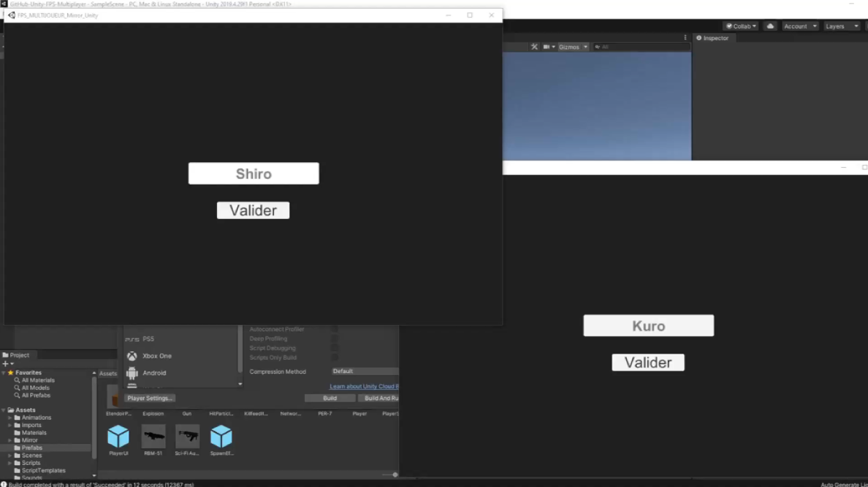868x487 pixels.
Task: Toggle Deep Profiling checkbox
Action: (334, 338)
